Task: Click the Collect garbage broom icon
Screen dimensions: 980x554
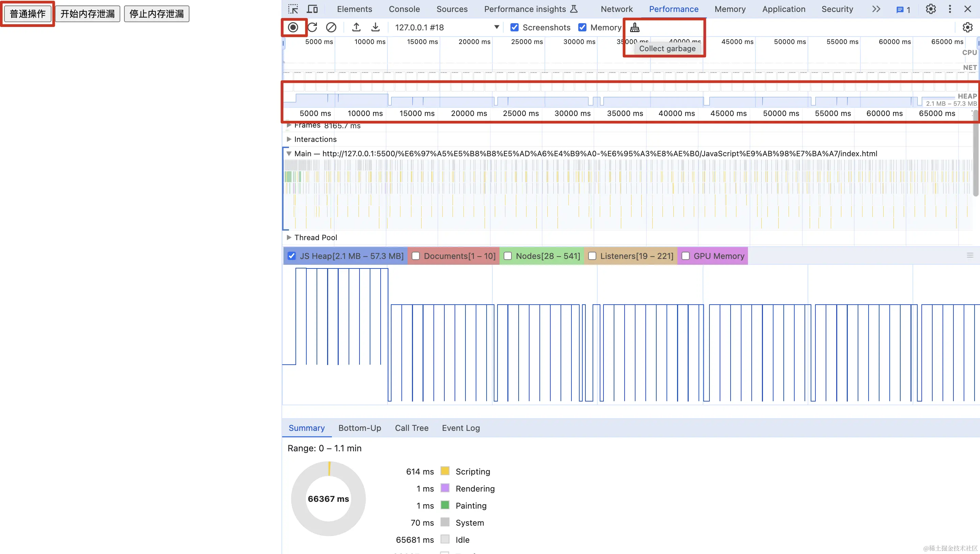Action: click(634, 27)
